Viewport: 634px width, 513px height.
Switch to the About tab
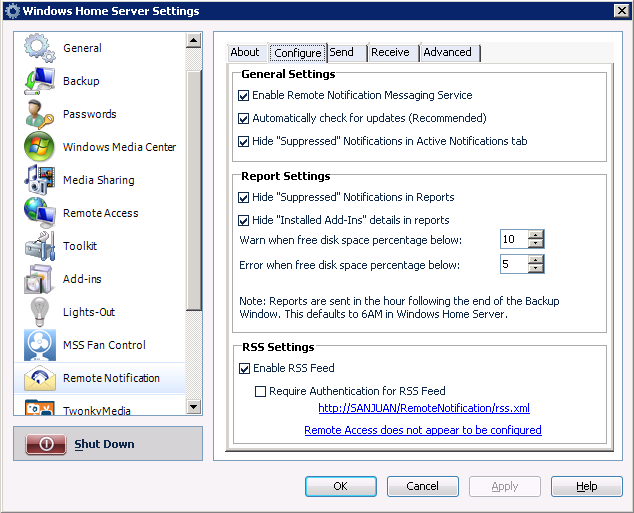[245, 53]
